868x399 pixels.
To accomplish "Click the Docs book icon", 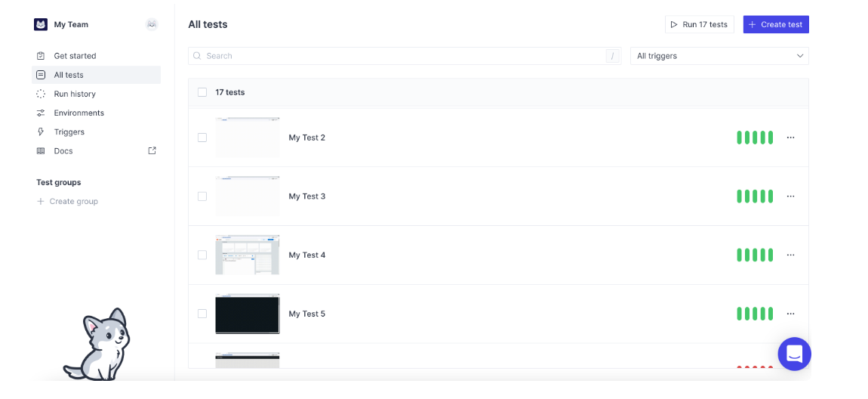I will (41, 150).
